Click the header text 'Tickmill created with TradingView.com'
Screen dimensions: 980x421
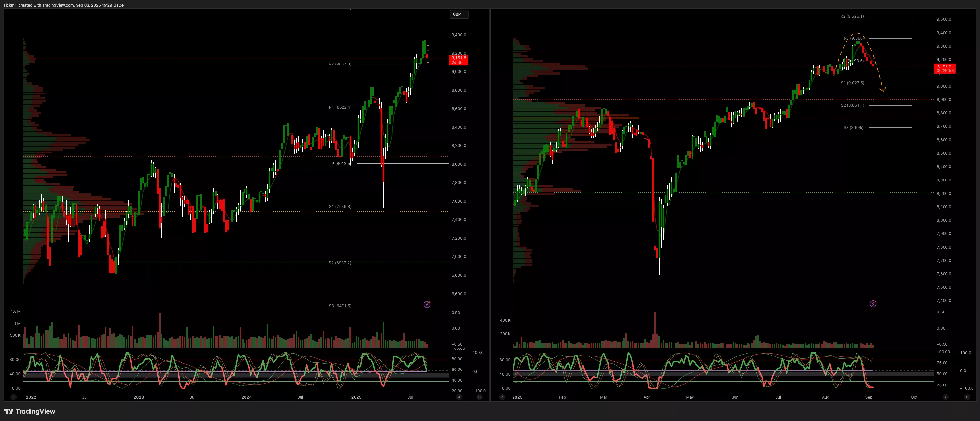click(38, 5)
